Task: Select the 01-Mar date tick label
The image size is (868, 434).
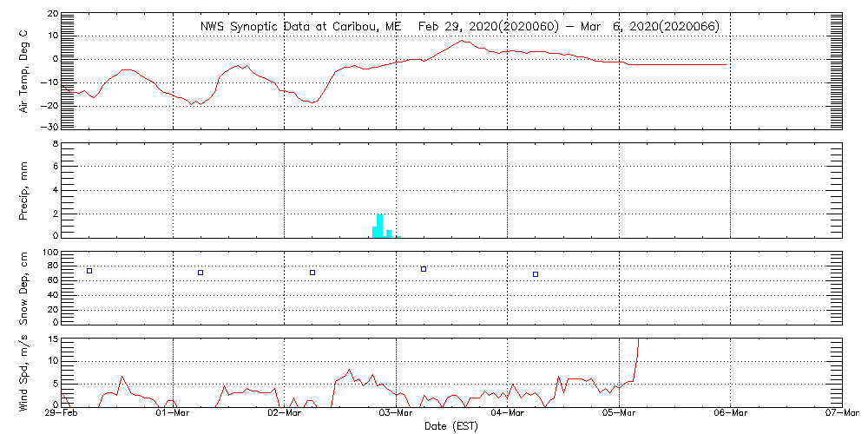Action: (174, 415)
